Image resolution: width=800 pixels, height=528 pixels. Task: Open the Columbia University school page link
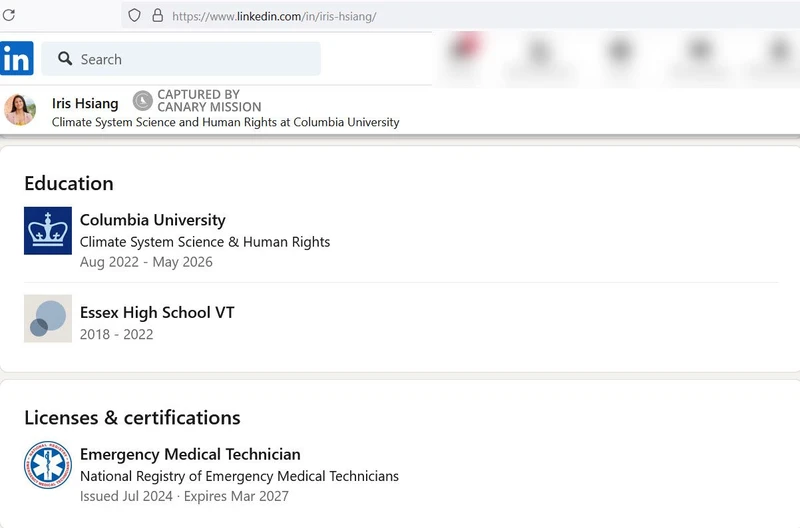(153, 220)
